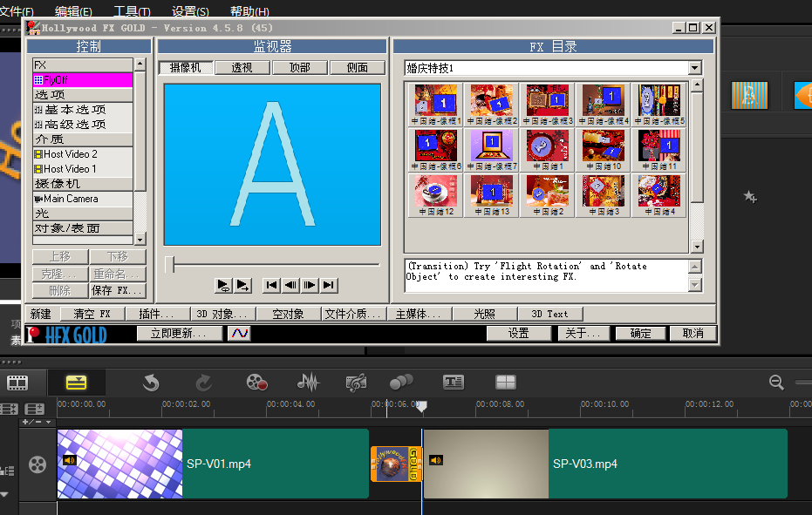This screenshot has width=812, height=515.
Task: Toggle the 摄像机 camera view button
Action: coord(186,68)
